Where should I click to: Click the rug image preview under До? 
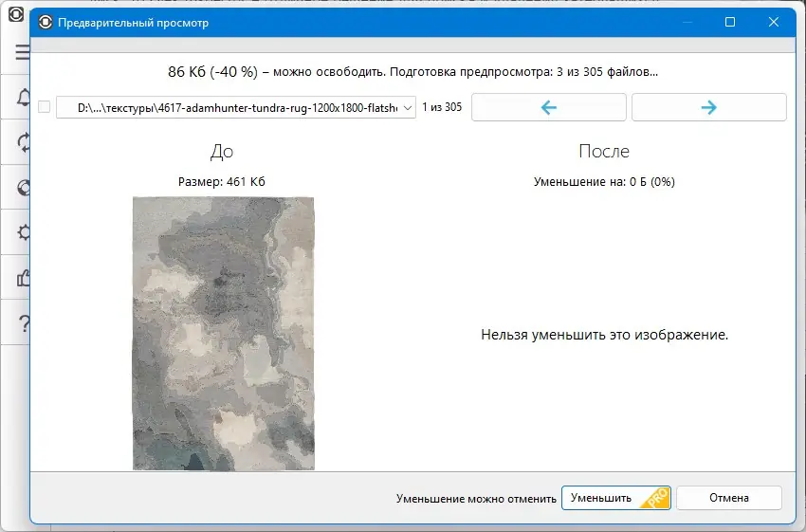tap(224, 333)
